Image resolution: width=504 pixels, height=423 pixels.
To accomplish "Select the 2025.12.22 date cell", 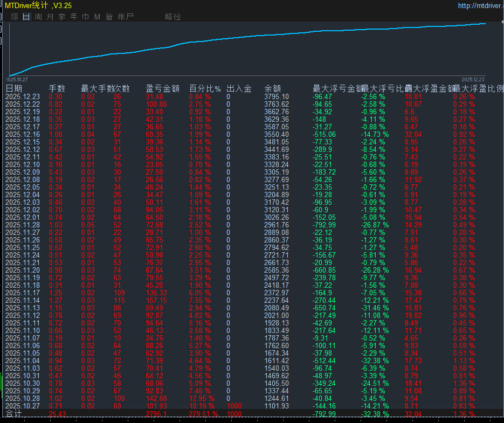I will coord(23,104).
